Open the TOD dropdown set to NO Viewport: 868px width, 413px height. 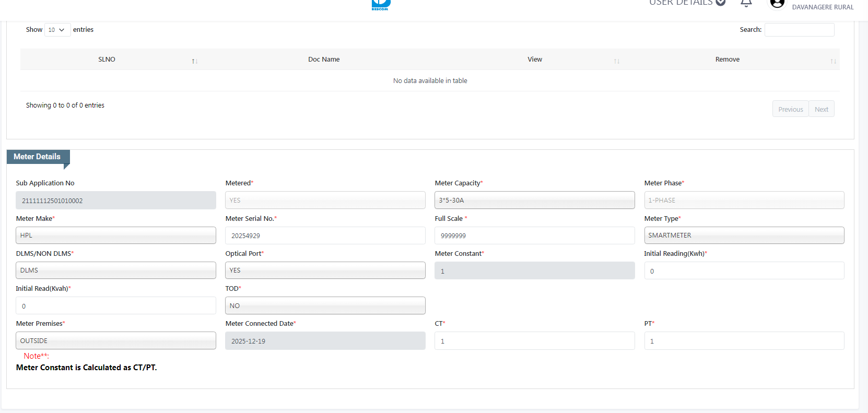[325, 306]
